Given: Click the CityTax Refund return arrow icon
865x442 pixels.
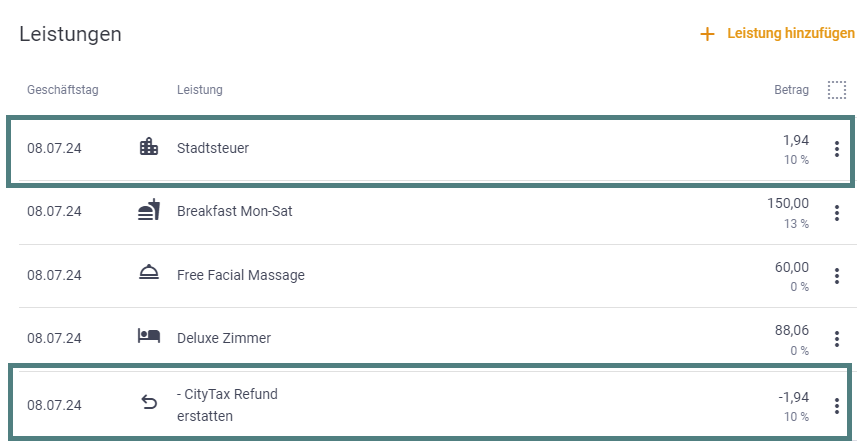Looking at the screenshot, I should click(149, 403).
